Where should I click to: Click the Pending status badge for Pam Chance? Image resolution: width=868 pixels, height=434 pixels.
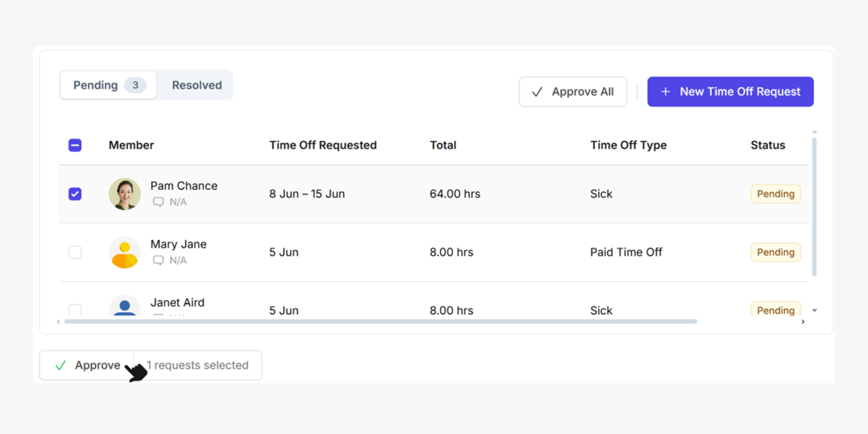pyautogui.click(x=776, y=194)
